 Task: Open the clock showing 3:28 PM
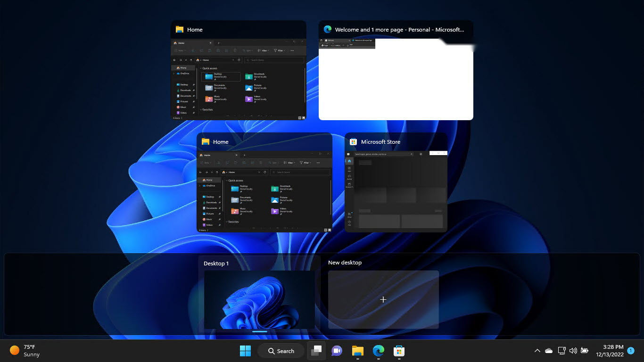tap(610, 351)
